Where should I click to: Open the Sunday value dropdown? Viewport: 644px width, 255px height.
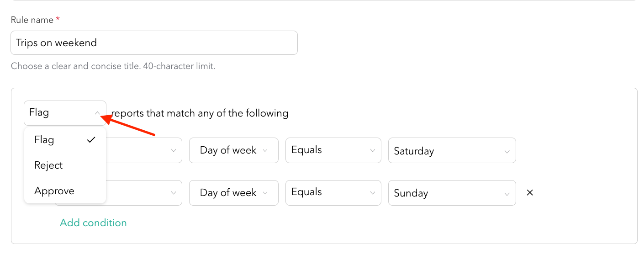click(451, 193)
